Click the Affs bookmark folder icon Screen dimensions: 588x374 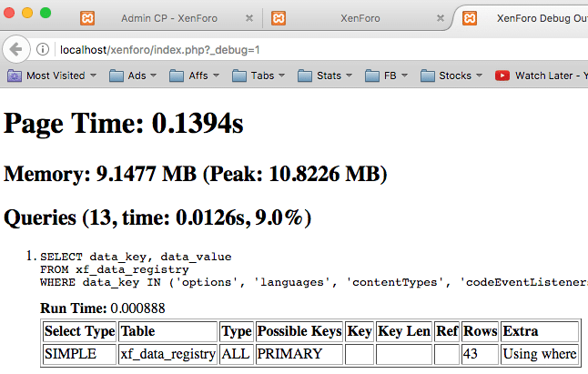177,76
